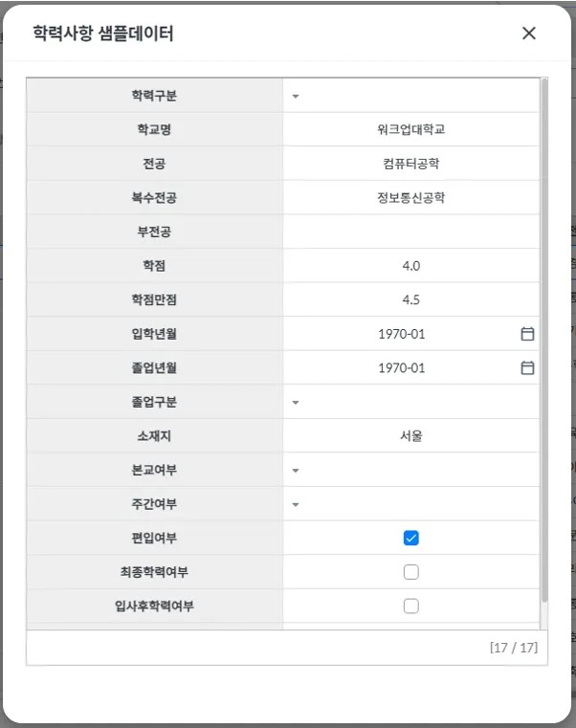Click the vertical scrollbar of the grid
This screenshot has height=728, width=576.
[x=544, y=335]
